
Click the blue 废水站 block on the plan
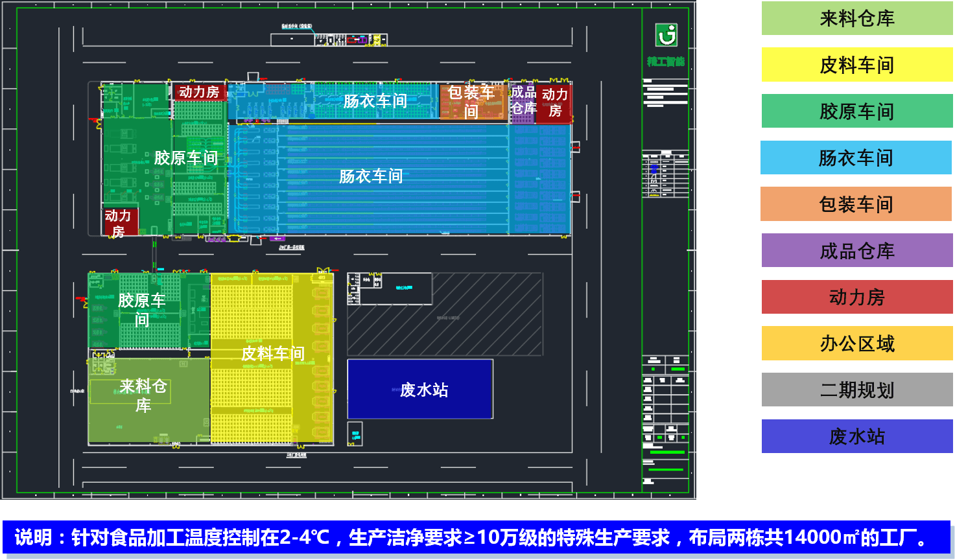coord(420,389)
